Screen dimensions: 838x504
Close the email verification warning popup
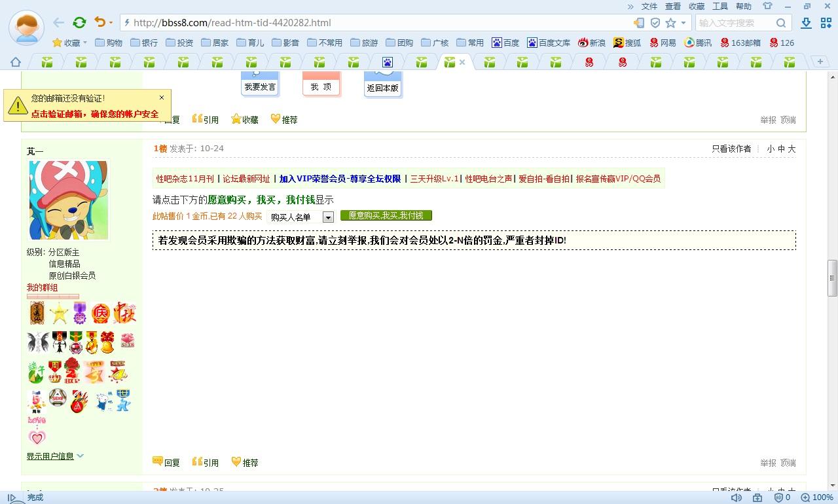[162, 98]
